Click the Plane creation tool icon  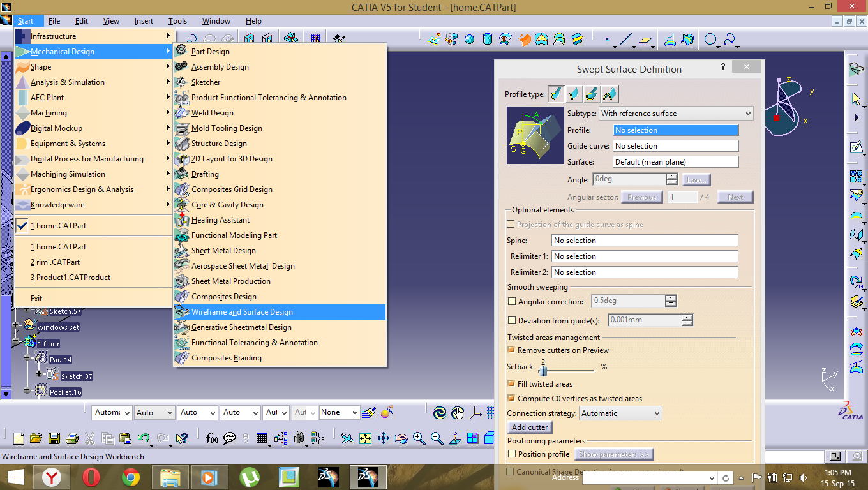click(645, 40)
